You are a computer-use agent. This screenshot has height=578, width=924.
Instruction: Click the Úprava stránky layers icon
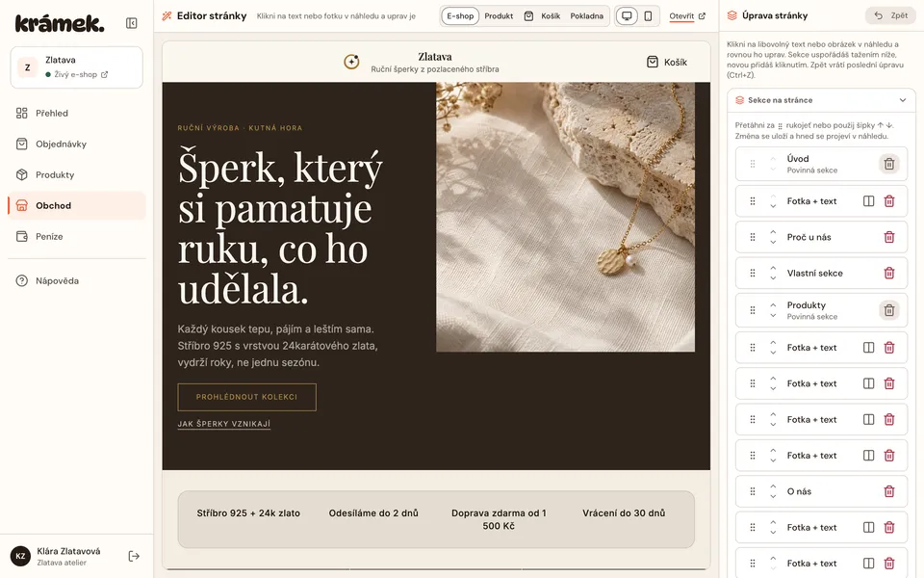click(x=731, y=15)
